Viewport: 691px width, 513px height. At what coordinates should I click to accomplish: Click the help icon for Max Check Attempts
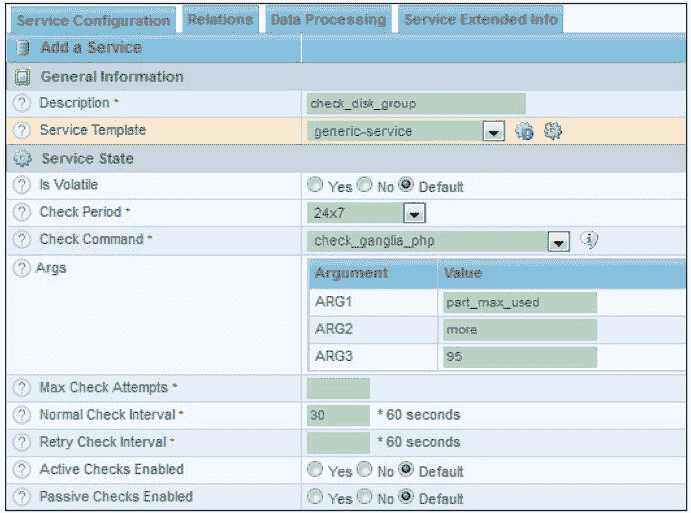pos(20,388)
